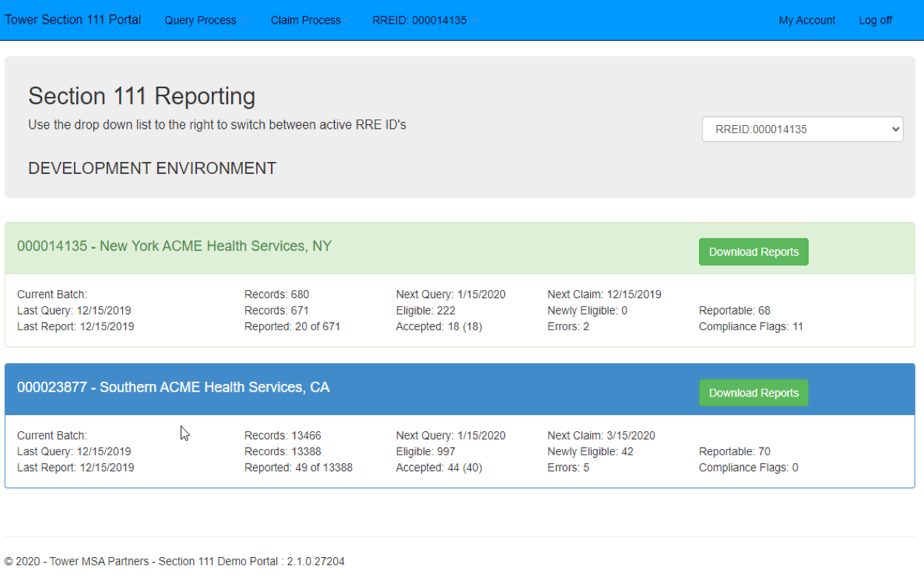Select the New York ACME Health Services header
The image size is (924, 586).
(x=175, y=246)
